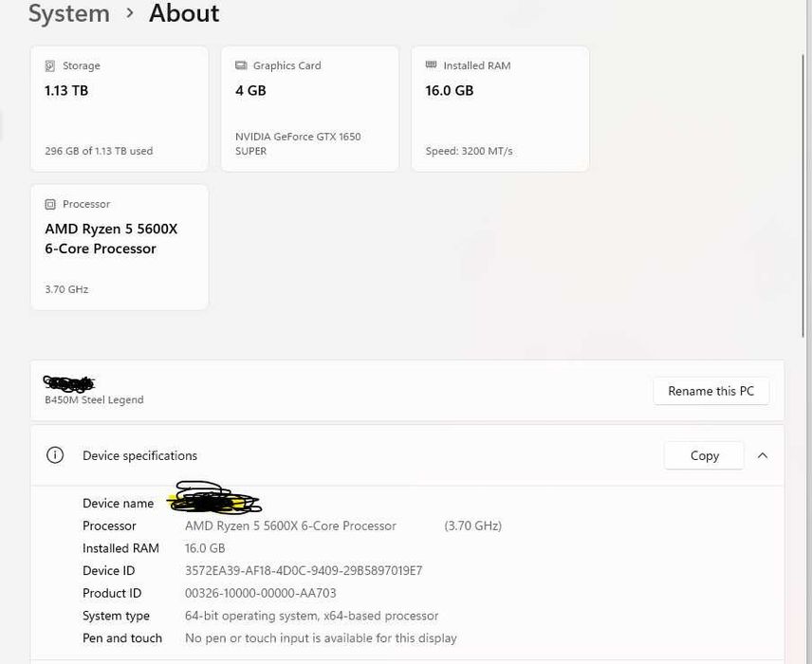Click the 'About' page title
Image resolution: width=812 pixels, height=664 pixels.
click(184, 13)
